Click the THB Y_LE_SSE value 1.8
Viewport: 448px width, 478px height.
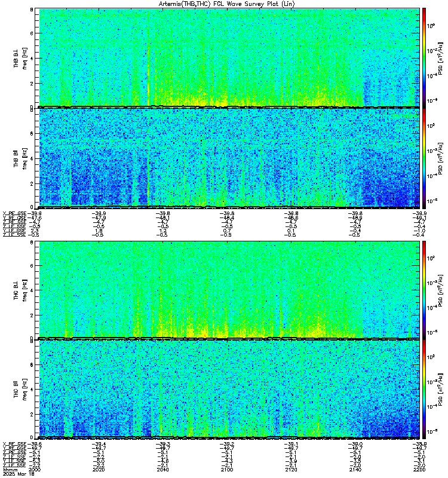[x=99, y=231]
